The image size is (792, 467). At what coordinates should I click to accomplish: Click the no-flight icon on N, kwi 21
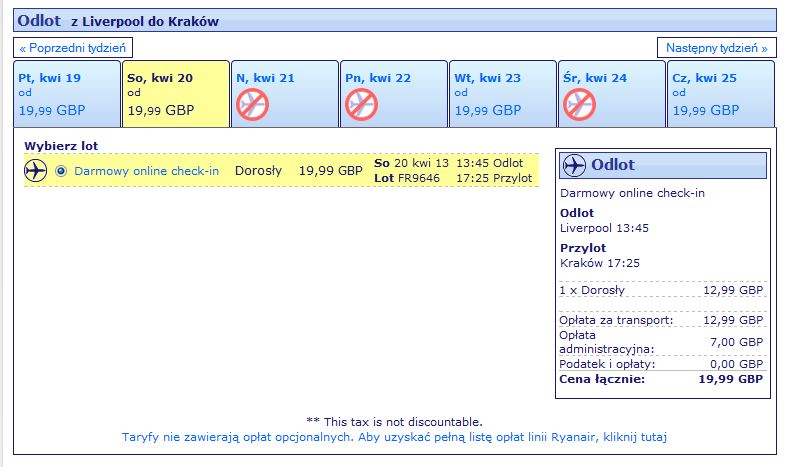pyautogui.click(x=253, y=105)
